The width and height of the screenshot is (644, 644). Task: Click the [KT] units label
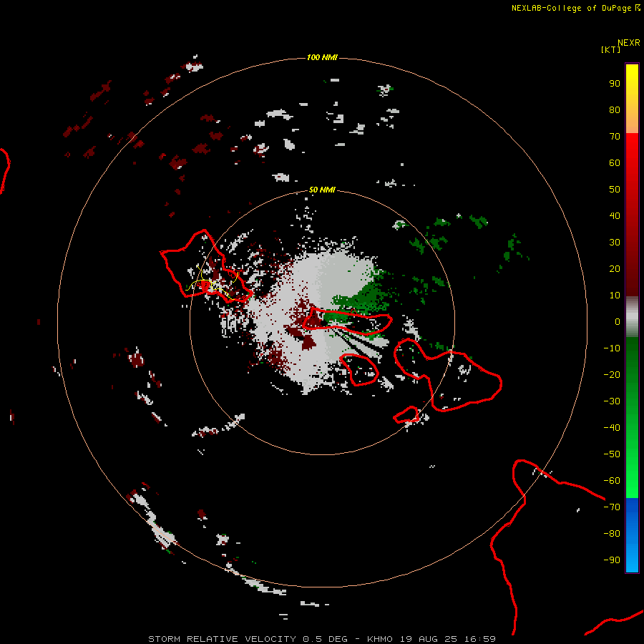coord(611,49)
